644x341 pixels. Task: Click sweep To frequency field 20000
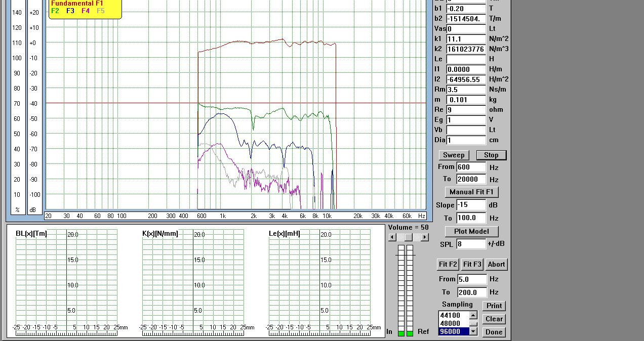471,179
